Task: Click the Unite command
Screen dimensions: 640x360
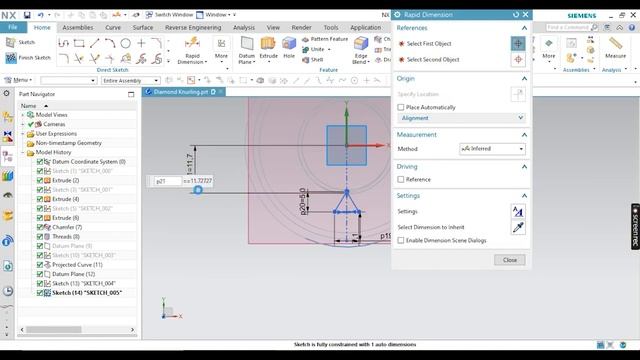Action: [x=313, y=49]
